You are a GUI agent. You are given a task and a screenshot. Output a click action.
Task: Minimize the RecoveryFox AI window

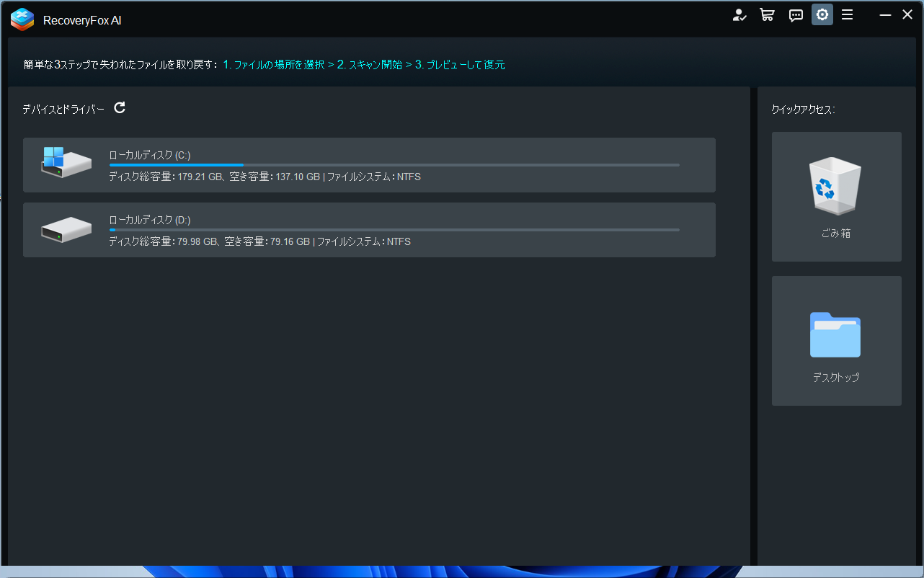point(886,15)
